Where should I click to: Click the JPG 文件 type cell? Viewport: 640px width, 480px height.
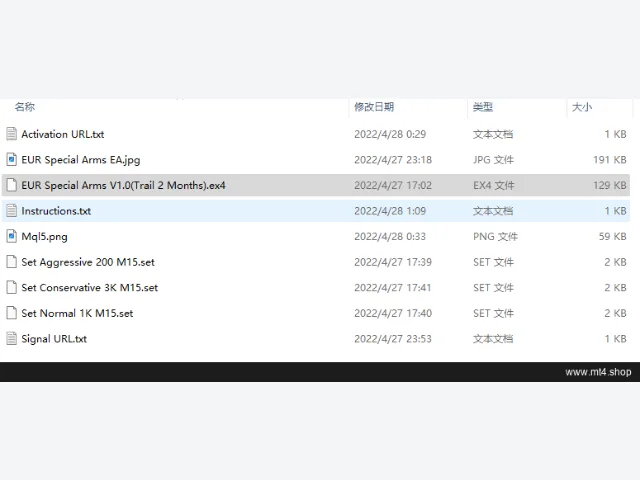coord(493,160)
